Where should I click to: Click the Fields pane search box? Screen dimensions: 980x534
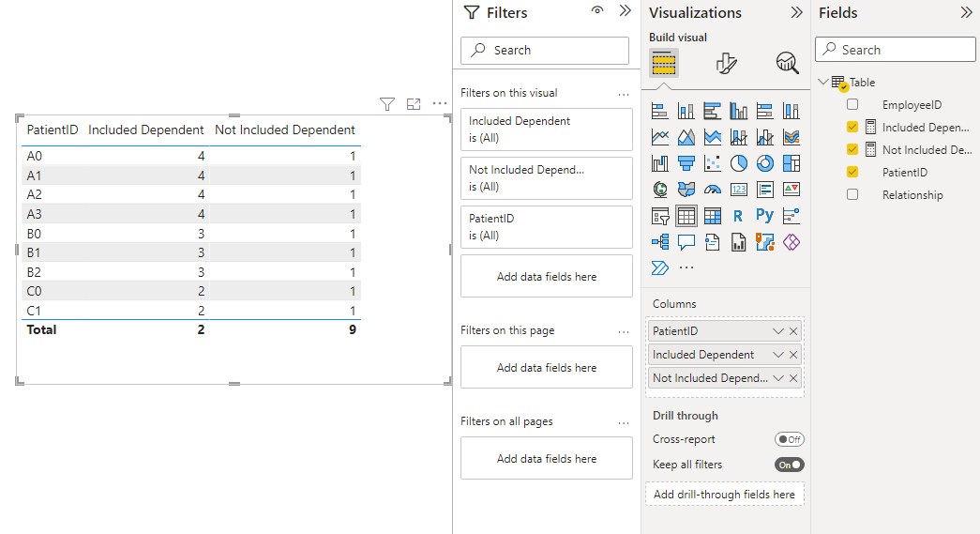[895, 50]
